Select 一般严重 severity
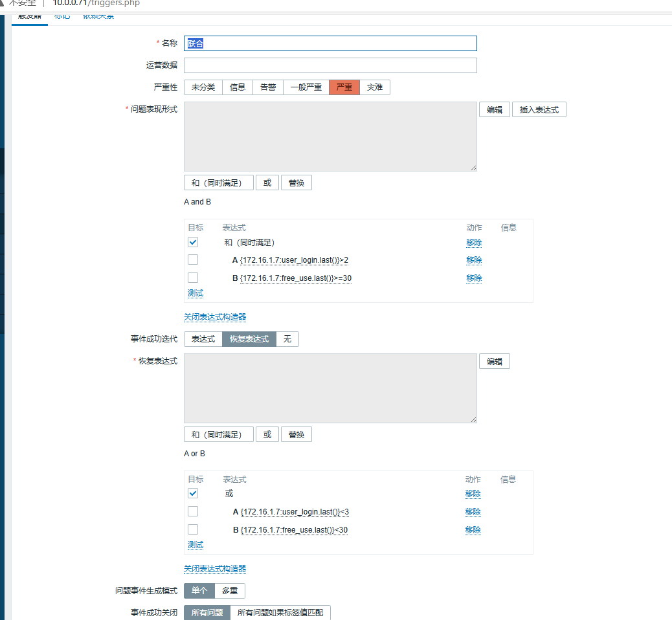Screen dimensions: 672x620 coord(306,87)
